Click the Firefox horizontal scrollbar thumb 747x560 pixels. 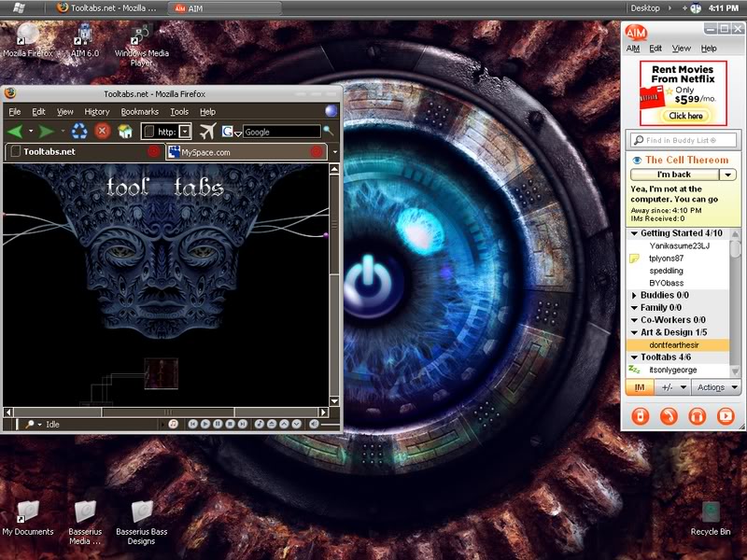(168, 413)
